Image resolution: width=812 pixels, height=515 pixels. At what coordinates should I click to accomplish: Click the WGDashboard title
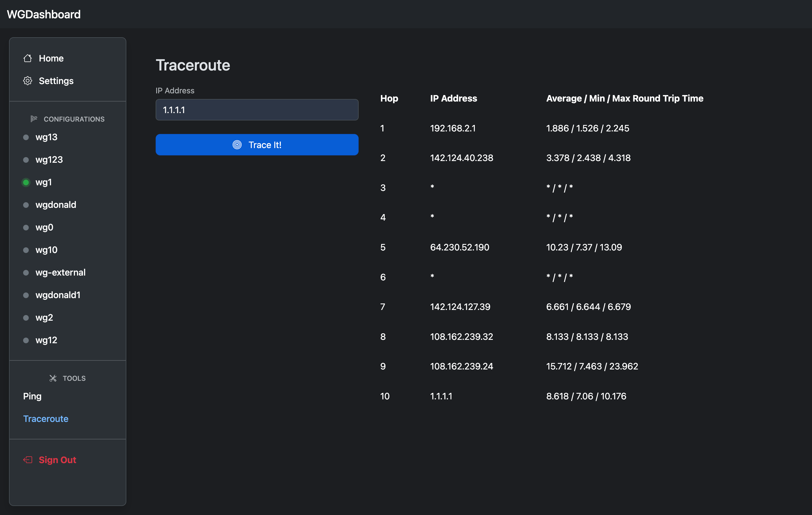click(x=44, y=14)
